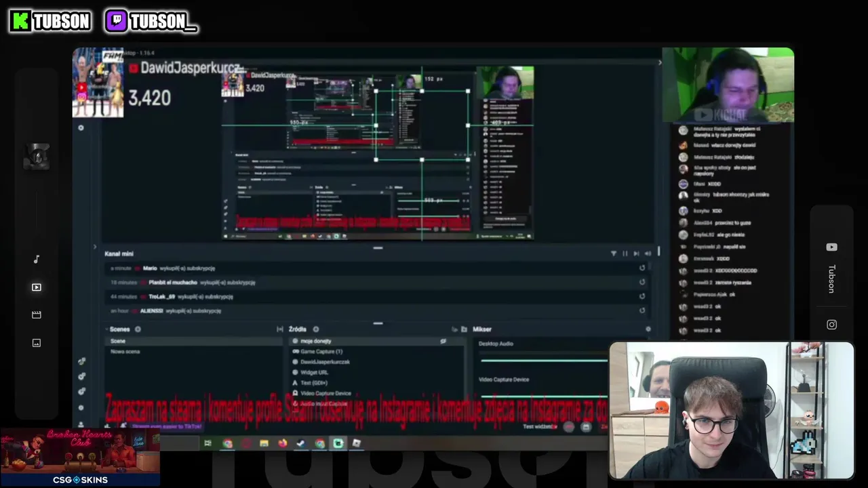Screen dimensions: 868x488
Task: Click the Kanal mini panel title
Action: (119, 253)
